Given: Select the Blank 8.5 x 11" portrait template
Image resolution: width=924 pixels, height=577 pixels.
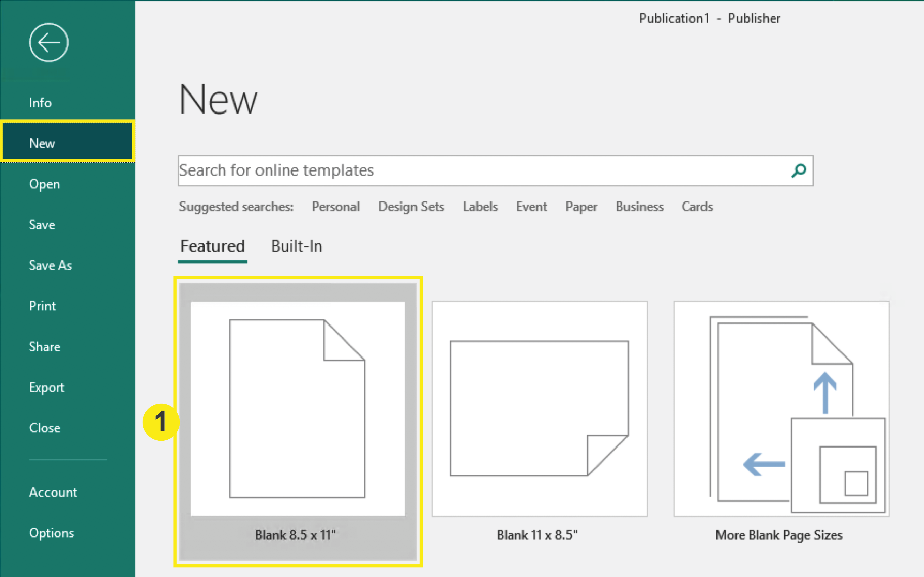Looking at the screenshot, I should point(298,409).
